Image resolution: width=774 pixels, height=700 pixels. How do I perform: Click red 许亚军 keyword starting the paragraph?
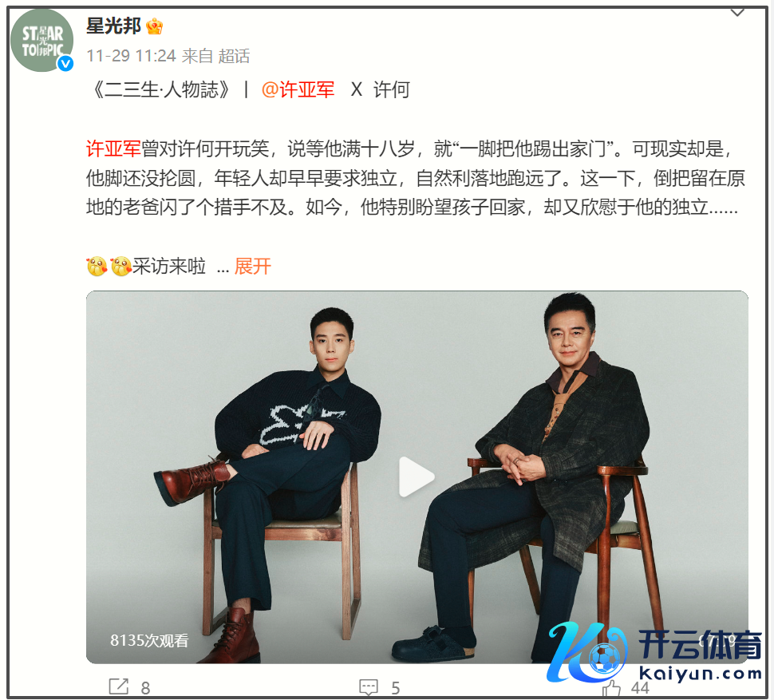pos(113,148)
